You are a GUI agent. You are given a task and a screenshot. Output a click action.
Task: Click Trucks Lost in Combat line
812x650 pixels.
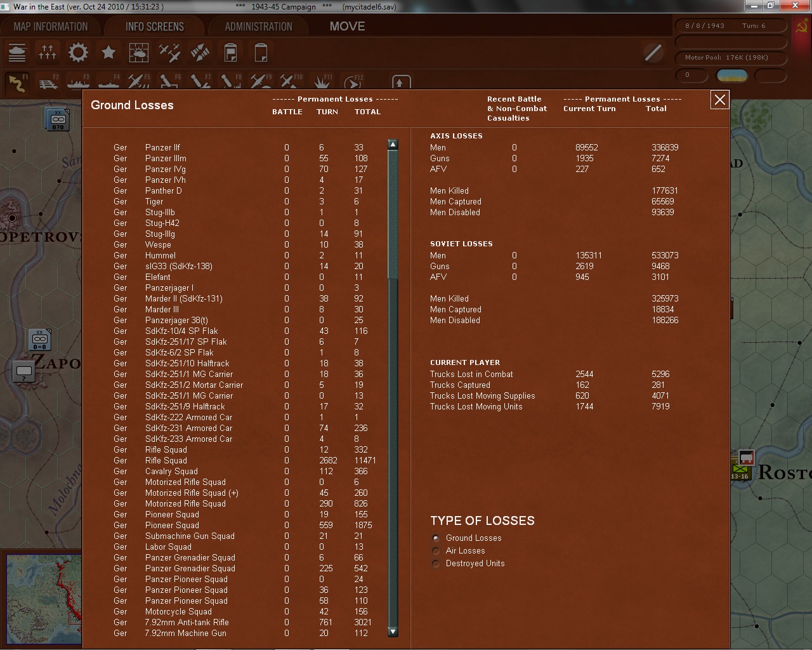pos(549,374)
